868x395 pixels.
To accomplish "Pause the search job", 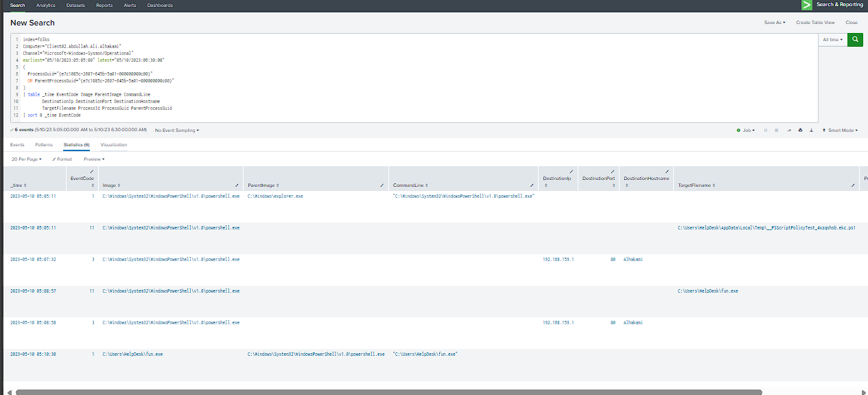I will (x=766, y=130).
